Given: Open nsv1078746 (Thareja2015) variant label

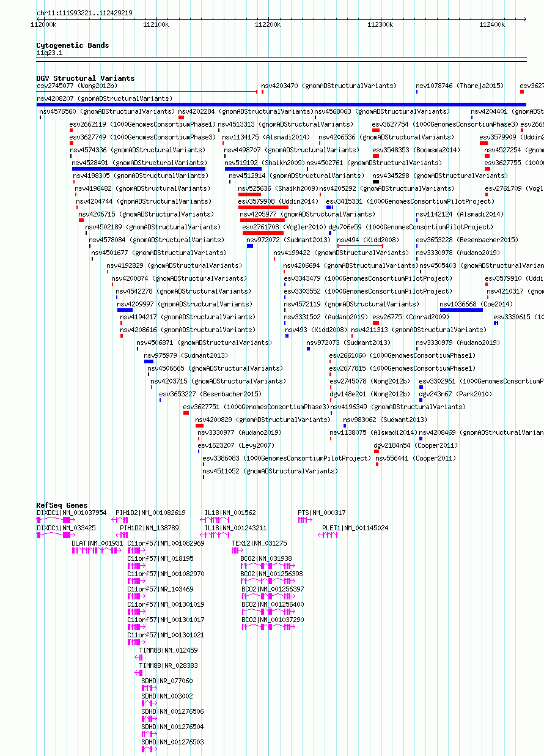Looking at the screenshot, I should pyautogui.click(x=460, y=86).
